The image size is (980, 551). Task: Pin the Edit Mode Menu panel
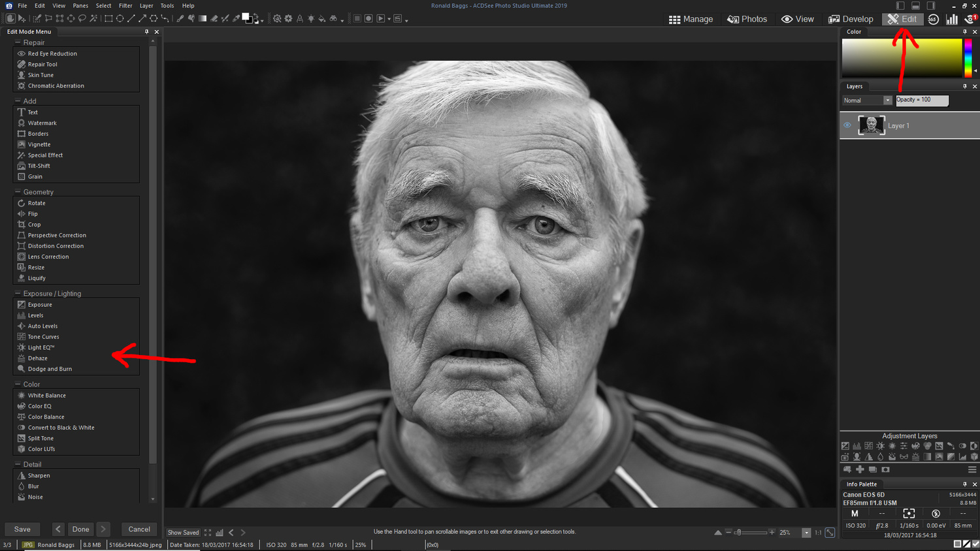tap(146, 31)
